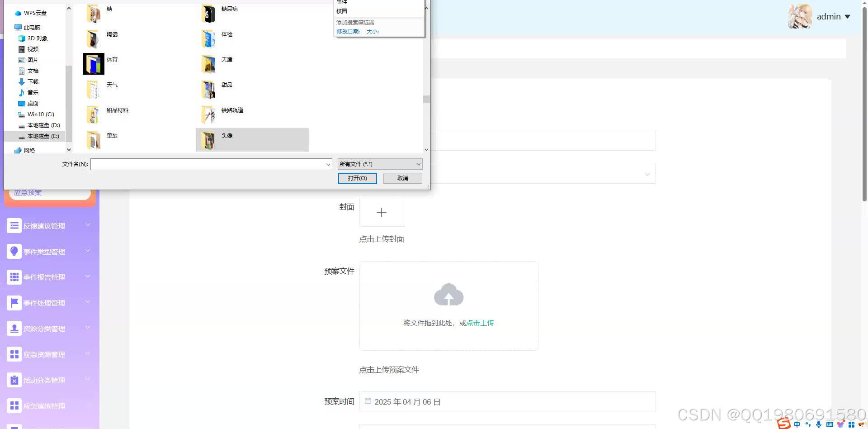This screenshot has height=429, width=868.
Task: Select the 反馈建议管理 sidebar icon
Action: click(x=14, y=225)
